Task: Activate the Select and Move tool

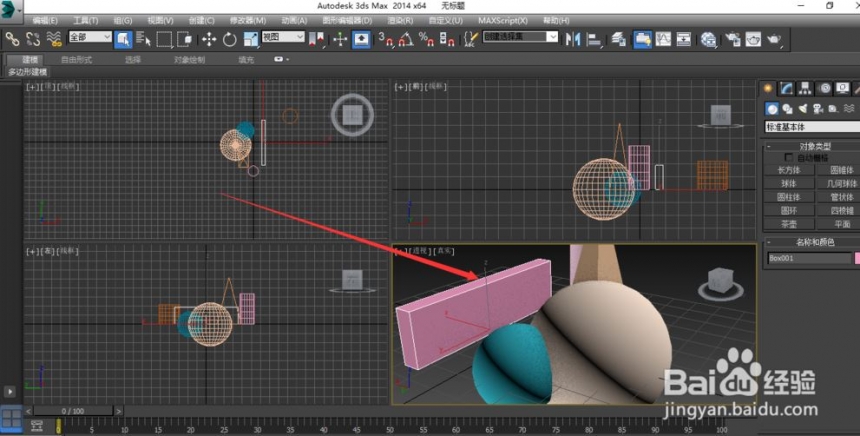Action: tap(209, 39)
